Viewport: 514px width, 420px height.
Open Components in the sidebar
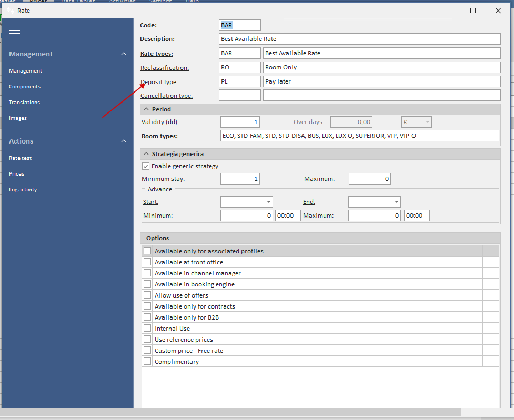pyautogui.click(x=25, y=87)
